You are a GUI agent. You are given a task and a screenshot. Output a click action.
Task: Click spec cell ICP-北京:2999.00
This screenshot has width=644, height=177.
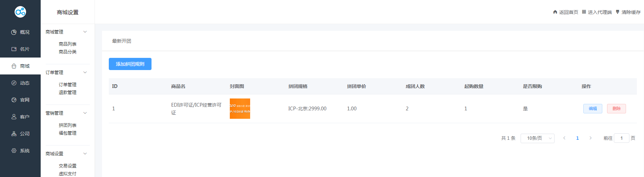tap(307, 109)
